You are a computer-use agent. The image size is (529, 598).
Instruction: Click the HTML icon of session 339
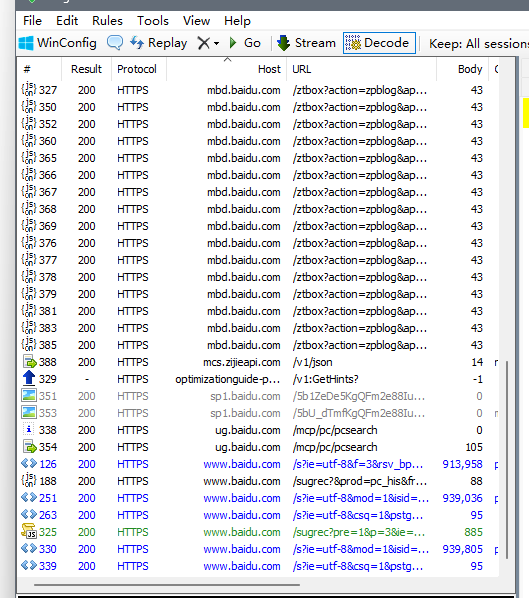pyautogui.click(x=29, y=565)
